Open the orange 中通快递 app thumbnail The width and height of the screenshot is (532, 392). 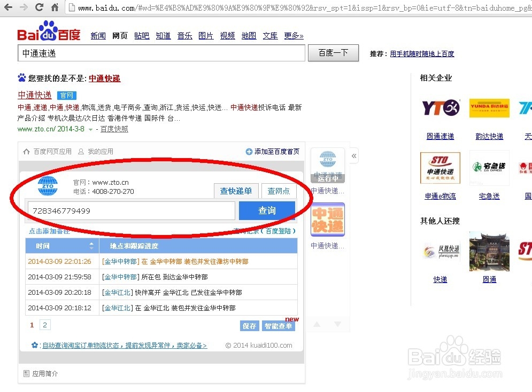(x=328, y=219)
